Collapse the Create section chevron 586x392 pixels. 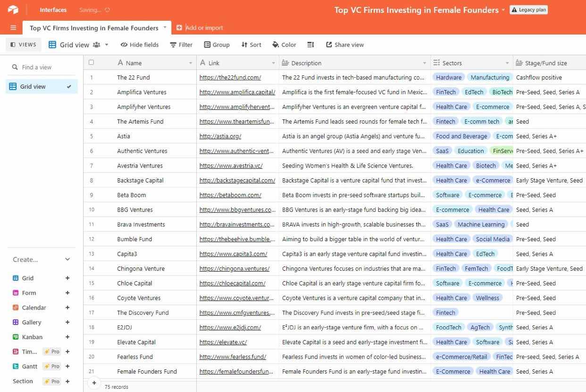[67, 259]
